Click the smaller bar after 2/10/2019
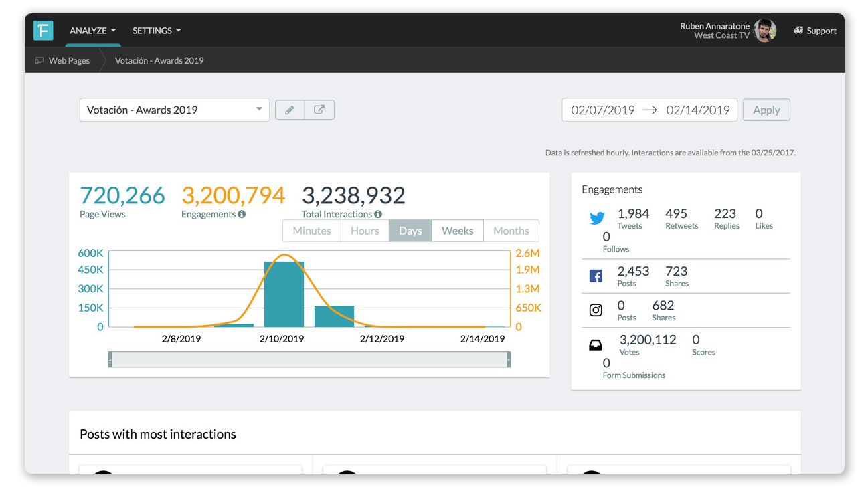 pos(335,316)
